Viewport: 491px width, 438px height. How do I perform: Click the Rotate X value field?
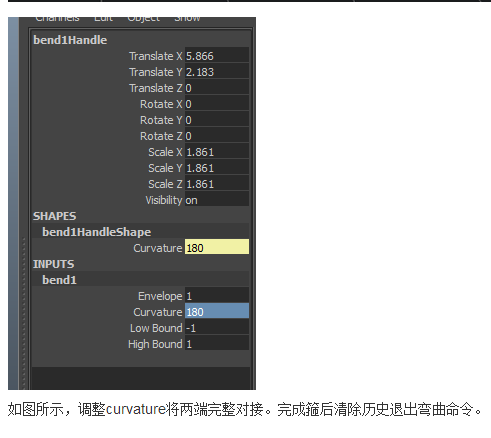[x=217, y=104]
